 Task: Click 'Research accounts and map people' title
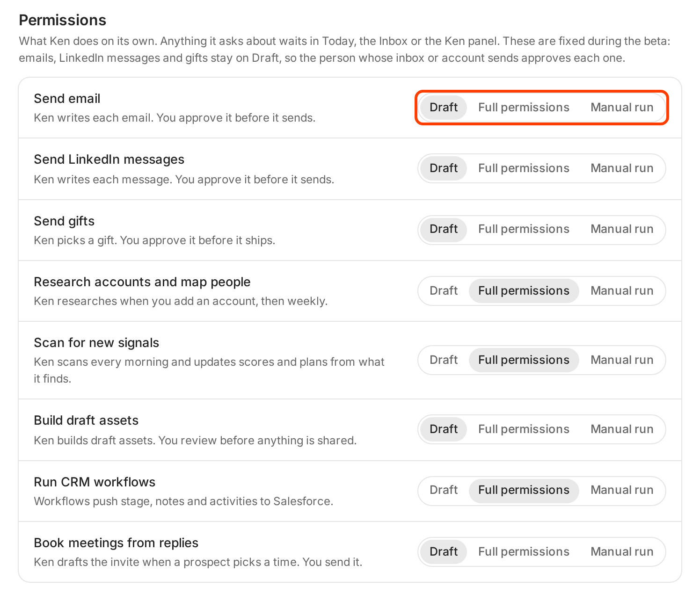click(x=142, y=282)
